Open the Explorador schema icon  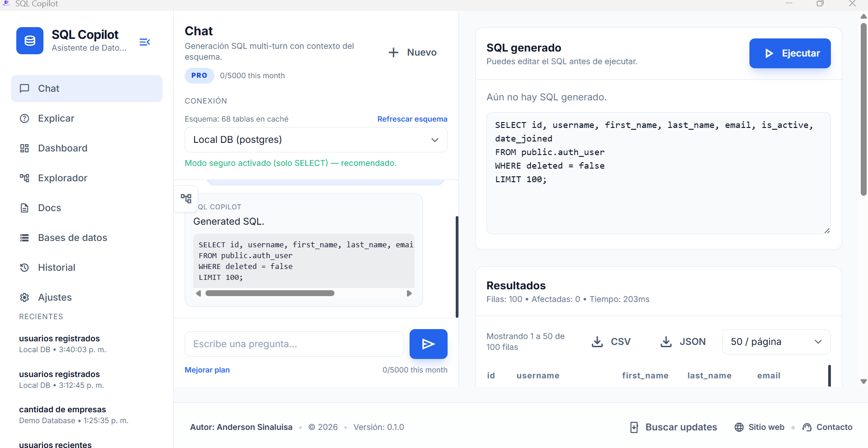point(24,178)
